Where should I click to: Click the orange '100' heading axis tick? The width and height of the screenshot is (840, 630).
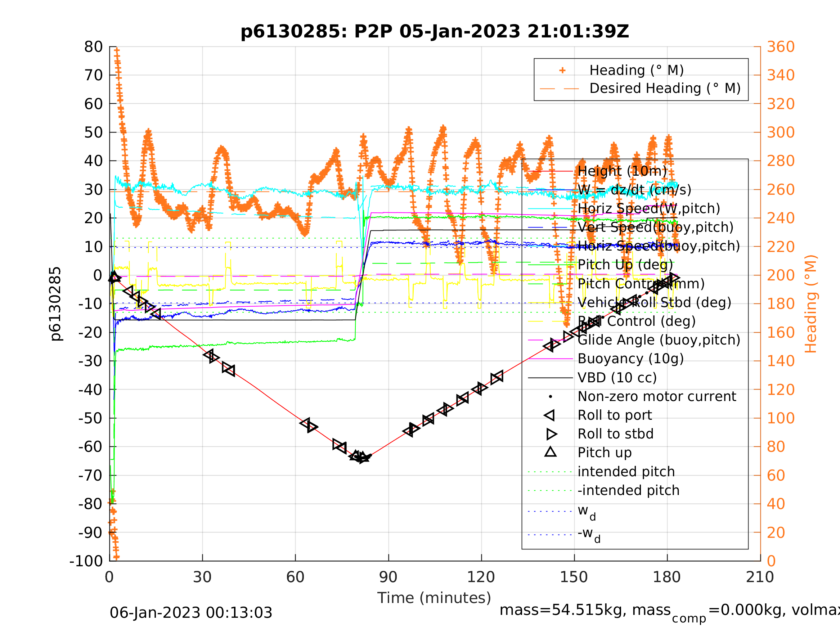tap(781, 418)
